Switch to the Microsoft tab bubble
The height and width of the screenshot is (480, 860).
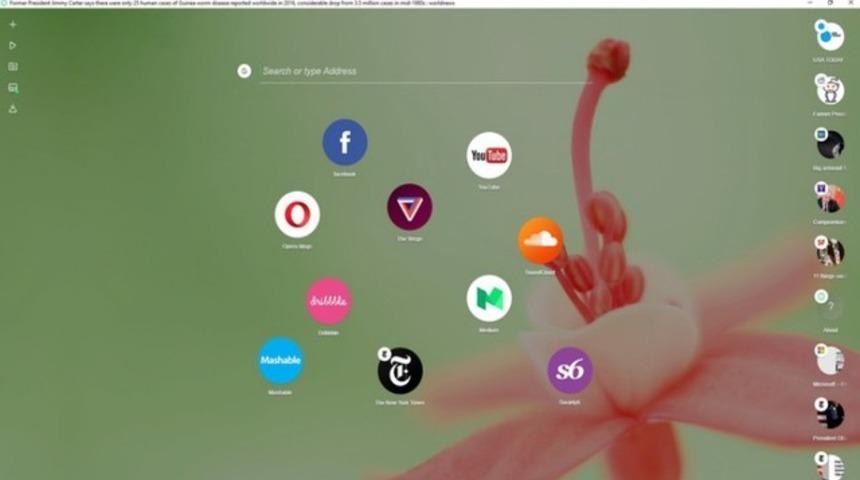830,360
